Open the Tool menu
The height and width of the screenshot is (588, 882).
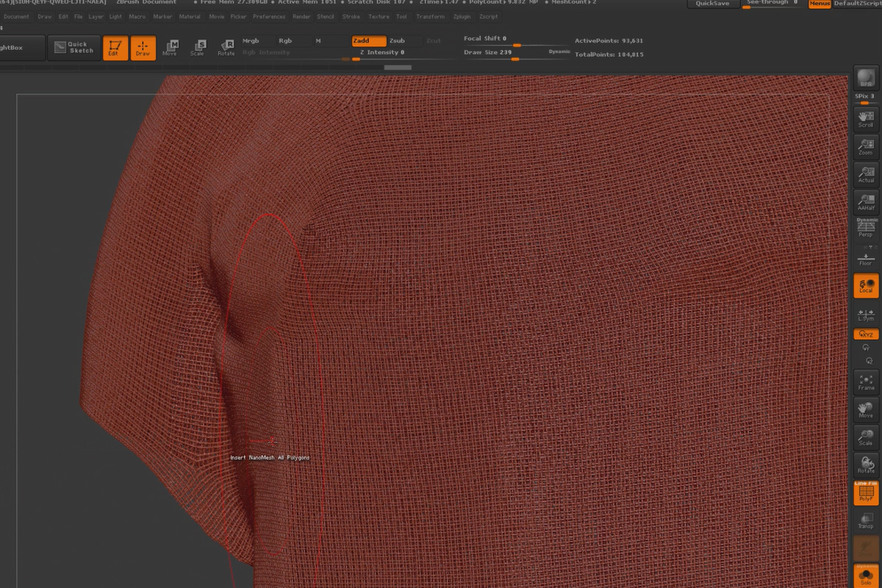click(401, 16)
